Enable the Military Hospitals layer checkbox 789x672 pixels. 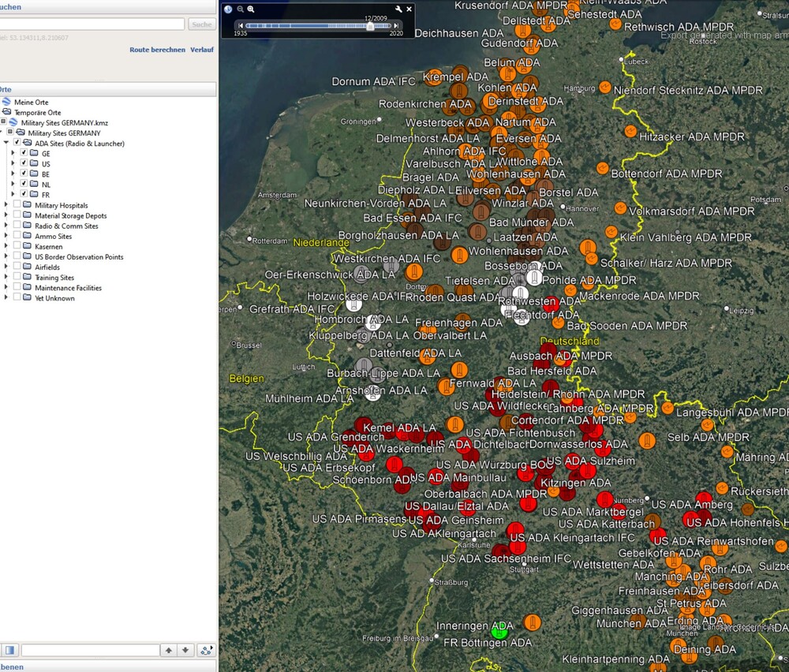click(17, 205)
